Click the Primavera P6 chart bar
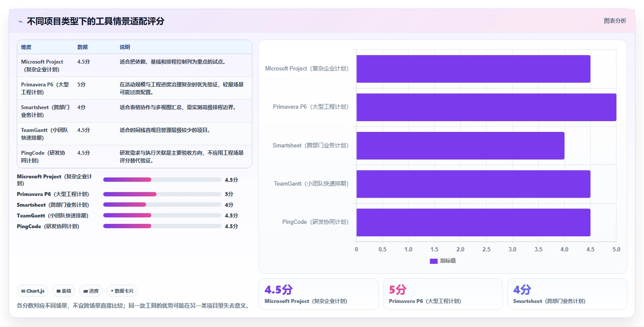644x327 pixels. click(x=486, y=107)
